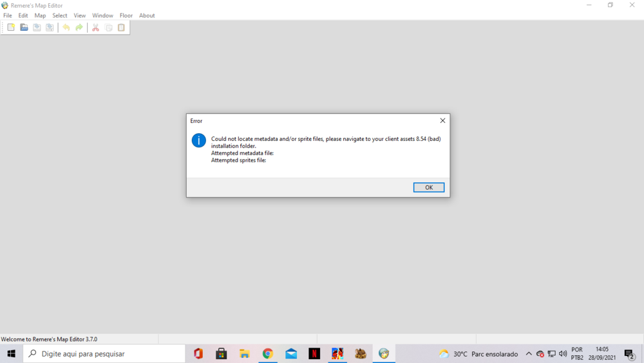Open the Edit menu
The width and height of the screenshot is (644, 363).
point(23,15)
